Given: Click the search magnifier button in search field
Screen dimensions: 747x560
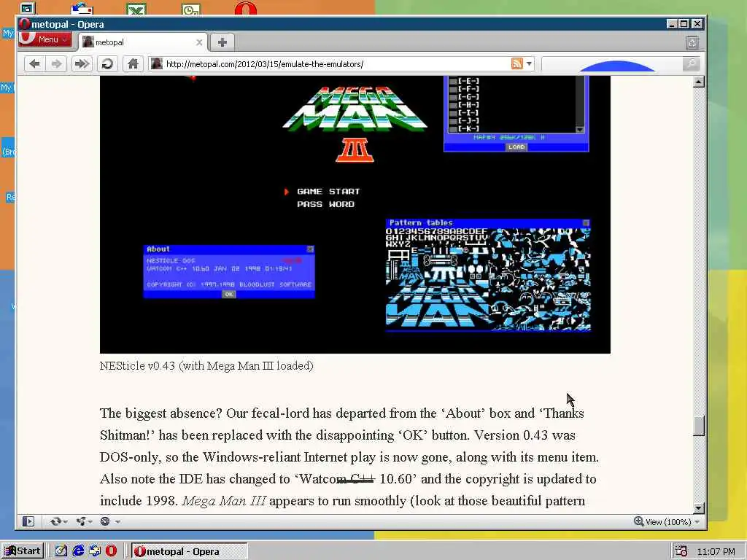Looking at the screenshot, I should 690,63.
